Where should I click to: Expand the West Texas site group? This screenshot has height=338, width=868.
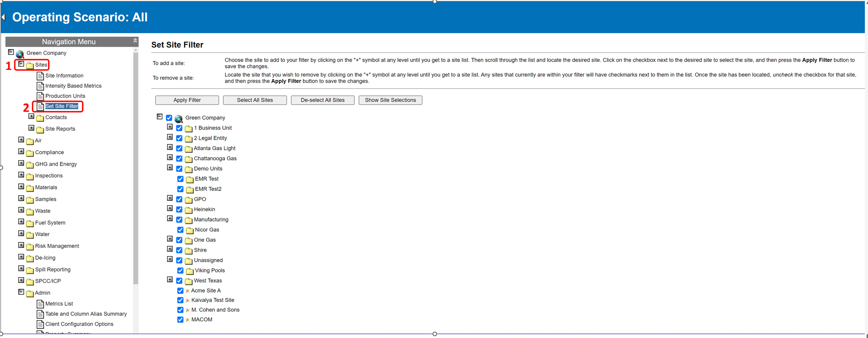point(170,280)
